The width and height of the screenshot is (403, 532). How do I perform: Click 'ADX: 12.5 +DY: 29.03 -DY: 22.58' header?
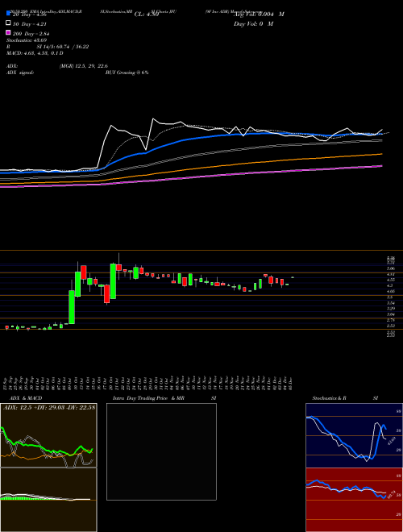point(49,407)
